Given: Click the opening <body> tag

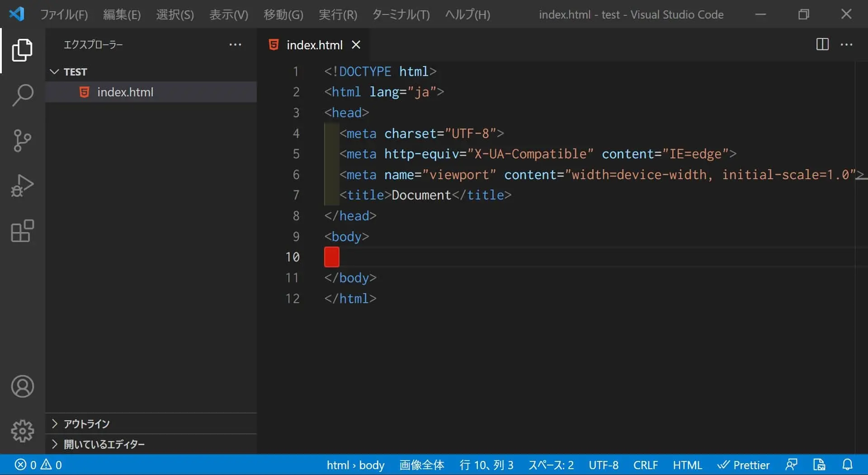Looking at the screenshot, I should click(346, 237).
